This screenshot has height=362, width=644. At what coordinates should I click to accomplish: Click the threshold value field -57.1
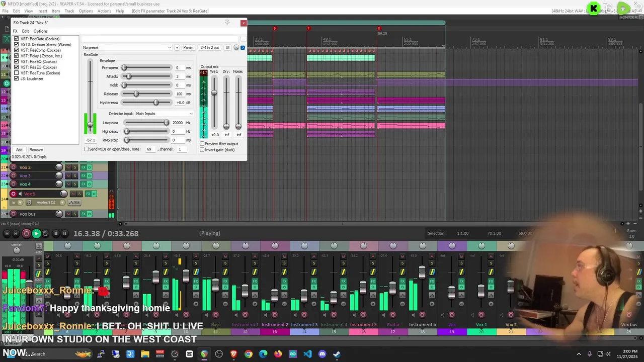click(91, 140)
